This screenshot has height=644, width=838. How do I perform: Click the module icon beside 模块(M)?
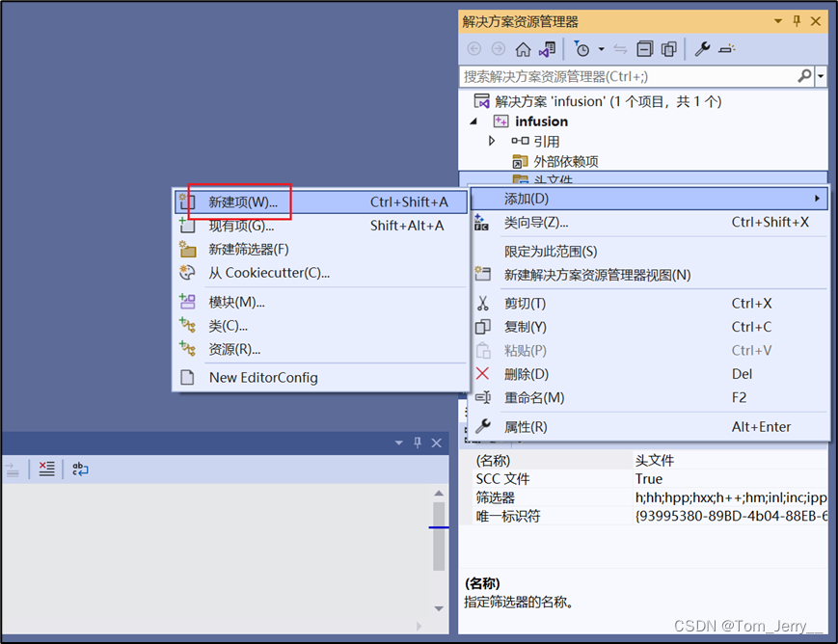[x=187, y=302]
